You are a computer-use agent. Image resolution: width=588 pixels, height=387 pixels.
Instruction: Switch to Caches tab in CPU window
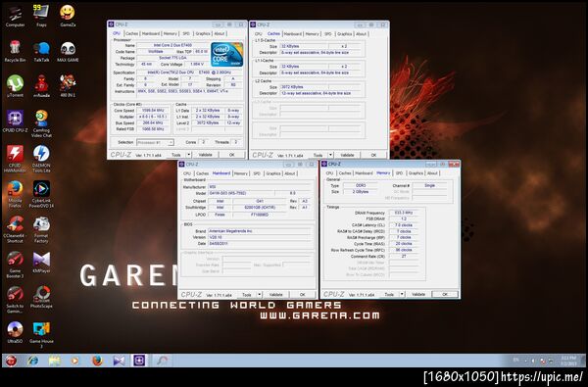coord(131,33)
